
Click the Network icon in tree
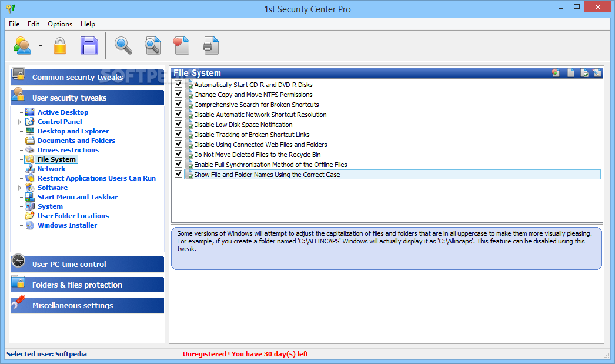pyautogui.click(x=30, y=169)
